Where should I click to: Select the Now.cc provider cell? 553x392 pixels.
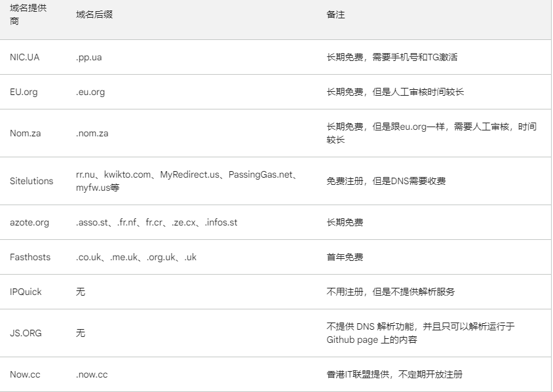pyautogui.click(x=25, y=374)
